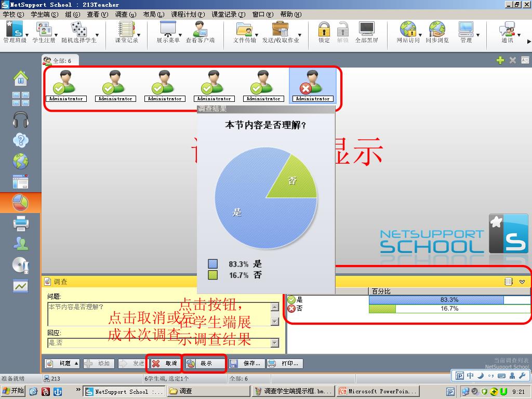This screenshot has height=399, width=532.
Task: Select the application window sidebar icon
Action: pyautogui.click(x=21, y=182)
